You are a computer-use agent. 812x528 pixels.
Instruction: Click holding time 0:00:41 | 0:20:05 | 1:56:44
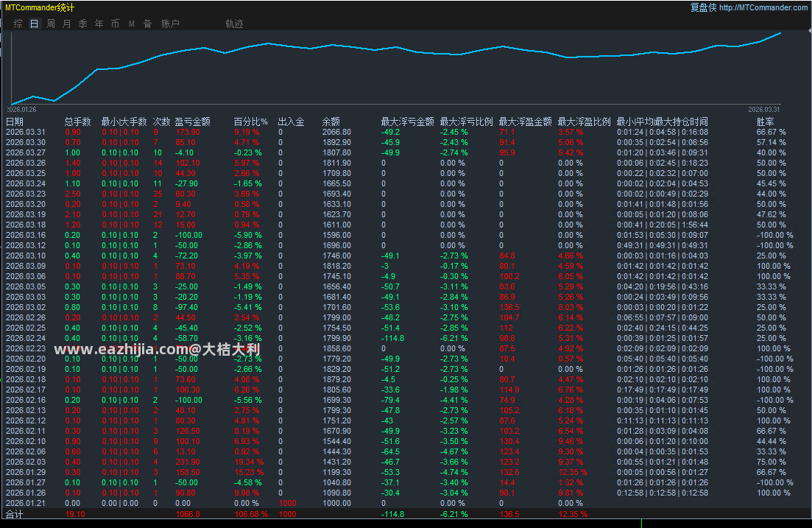pyautogui.click(x=663, y=225)
